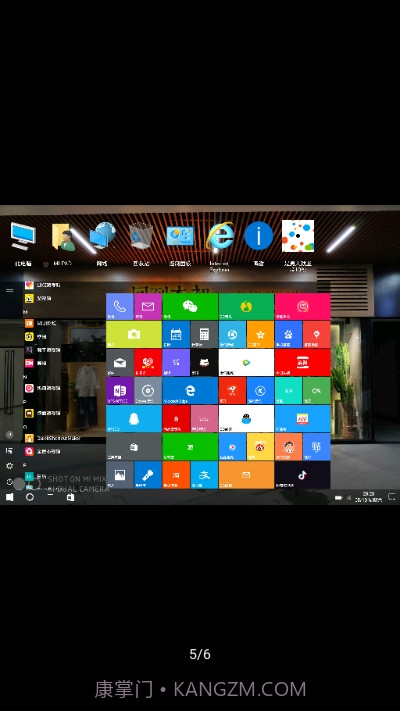Open the phone call tile in Start
Screen dimensions: 400x711
point(120,307)
